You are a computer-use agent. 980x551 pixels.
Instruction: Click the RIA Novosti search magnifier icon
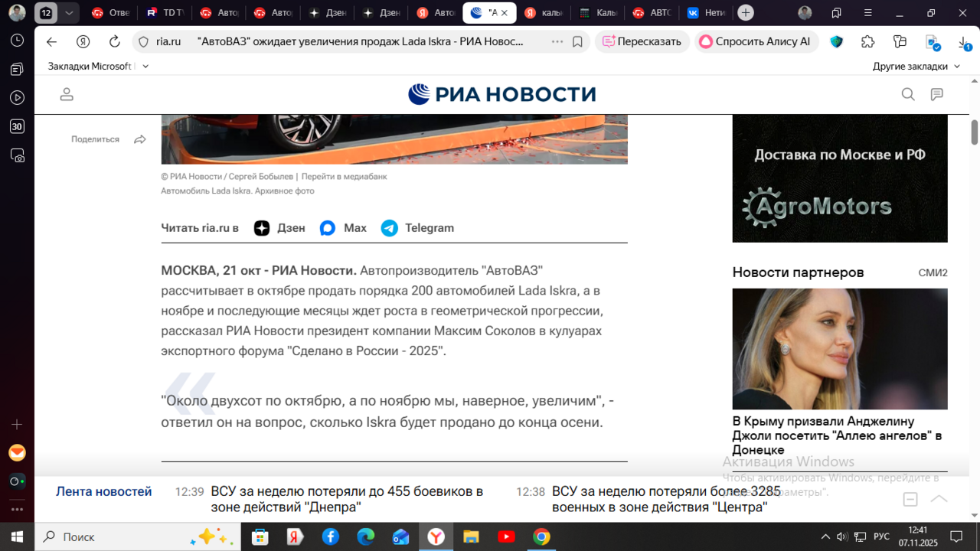(908, 94)
